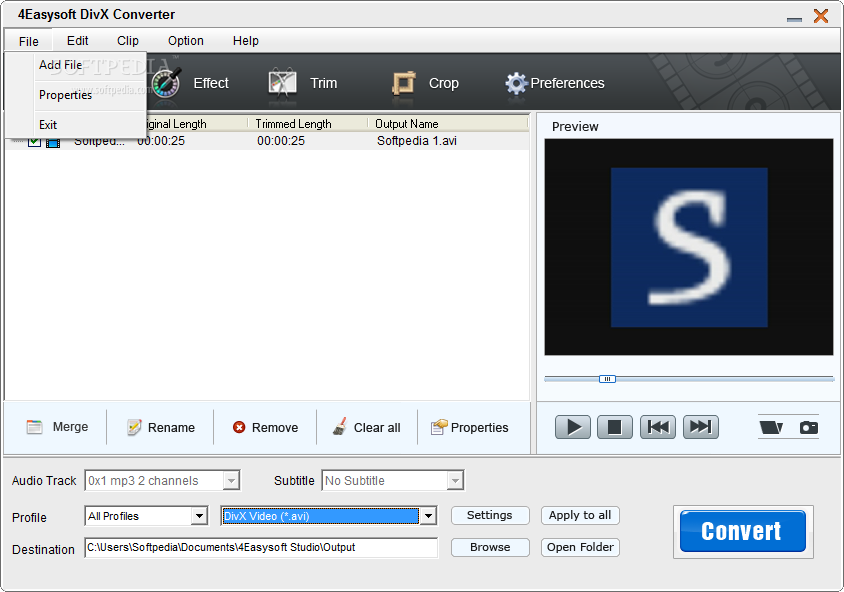844x592 pixels.
Task: Expand the Audio Track dropdown
Action: (x=231, y=480)
